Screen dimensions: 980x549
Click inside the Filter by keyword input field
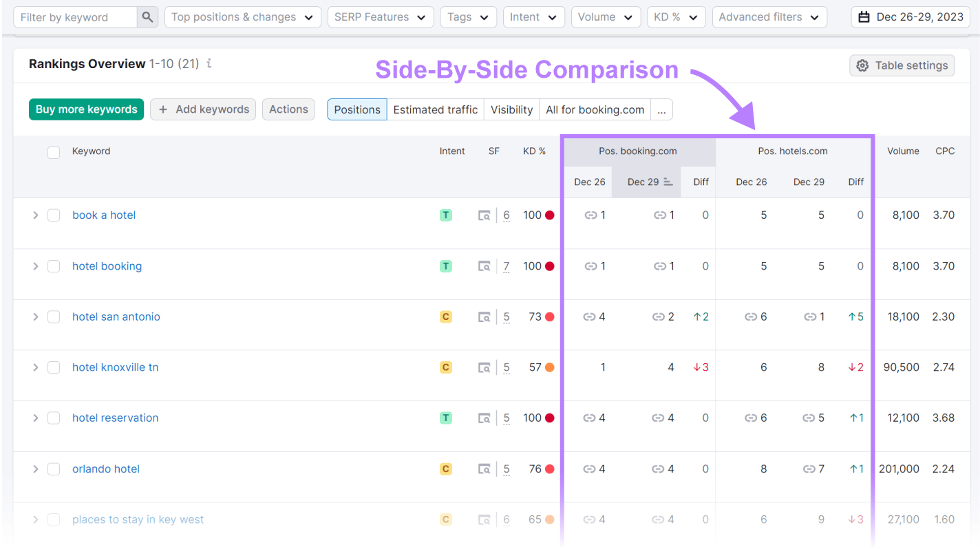tap(76, 17)
